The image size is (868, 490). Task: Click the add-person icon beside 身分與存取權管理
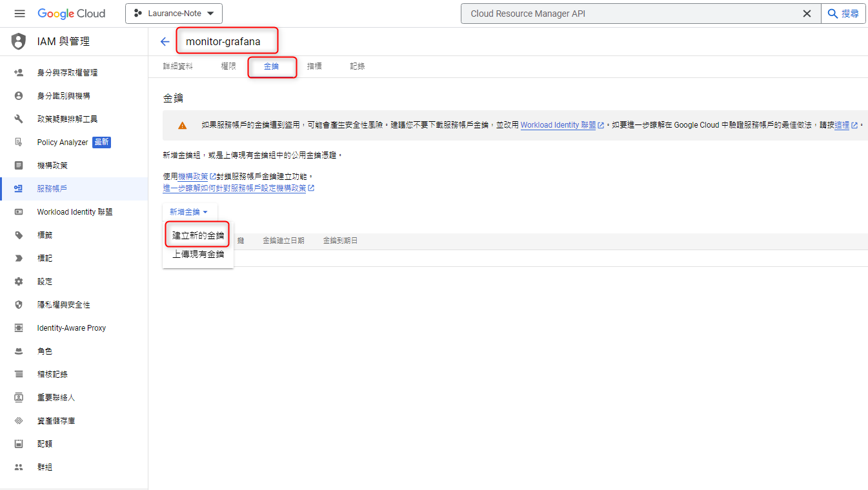(x=19, y=73)
